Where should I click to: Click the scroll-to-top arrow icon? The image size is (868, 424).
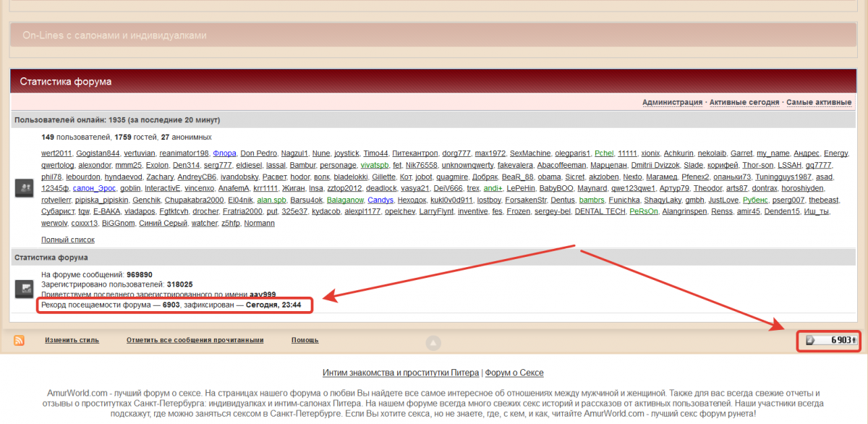coord(433,343)
